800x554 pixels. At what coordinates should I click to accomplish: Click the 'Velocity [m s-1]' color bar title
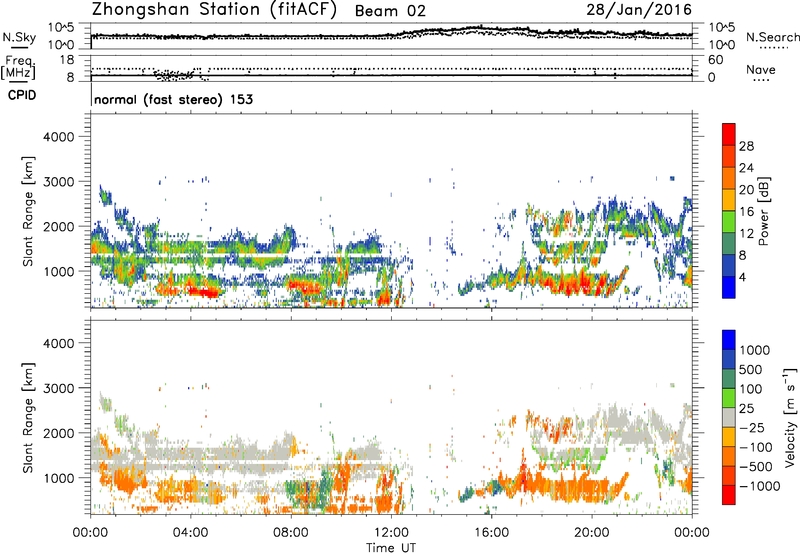point(790,417)
